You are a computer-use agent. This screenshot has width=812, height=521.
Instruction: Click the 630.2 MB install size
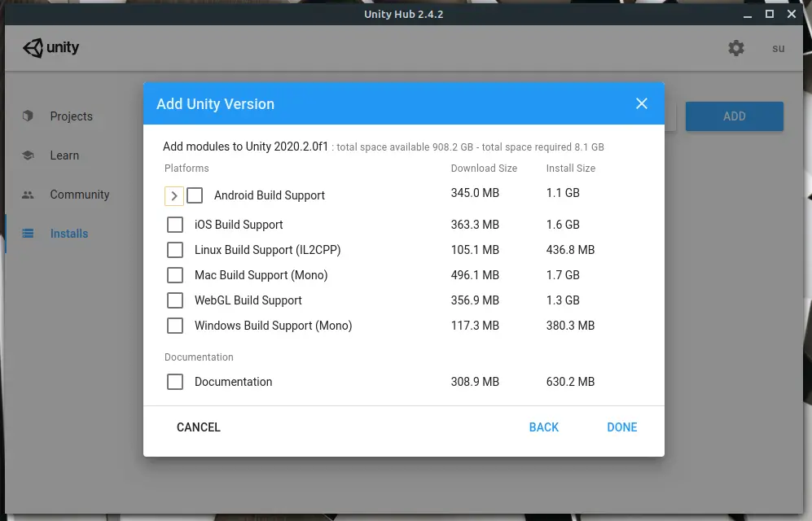(x=570, y=382)
